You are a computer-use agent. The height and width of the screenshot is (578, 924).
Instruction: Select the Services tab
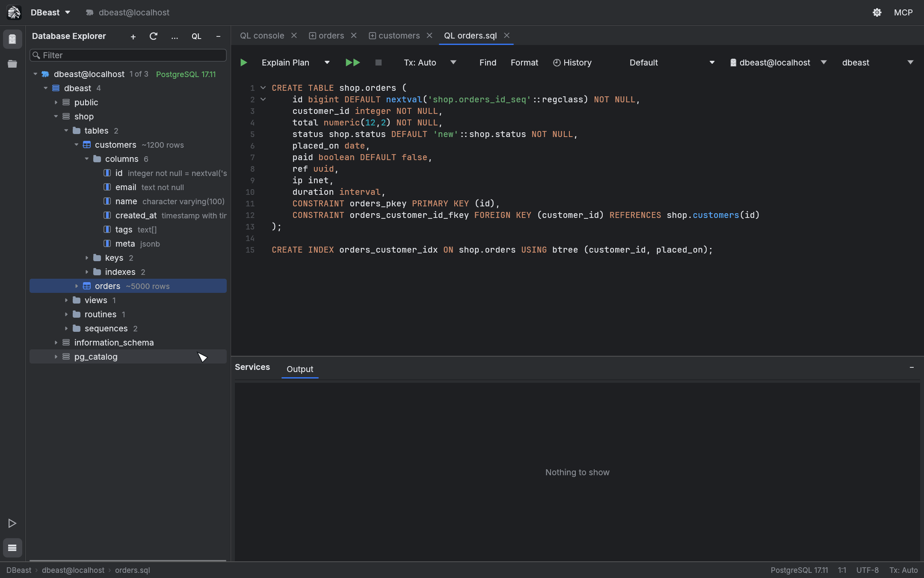[252, 367]
